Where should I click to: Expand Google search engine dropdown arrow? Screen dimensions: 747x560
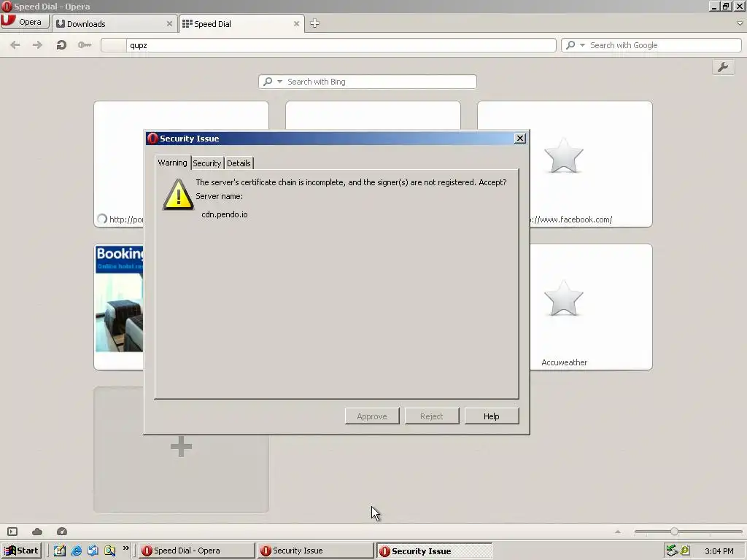tap(582, 45)
